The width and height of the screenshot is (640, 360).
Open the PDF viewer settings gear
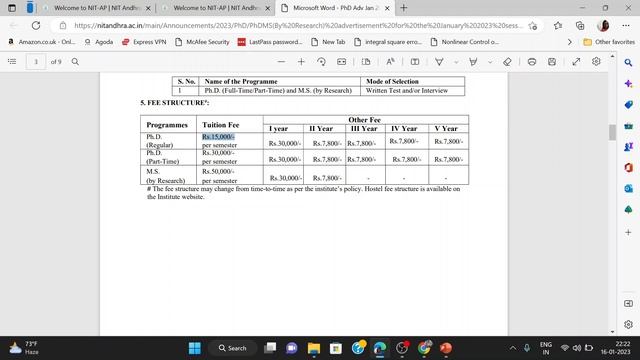[596, 62]
